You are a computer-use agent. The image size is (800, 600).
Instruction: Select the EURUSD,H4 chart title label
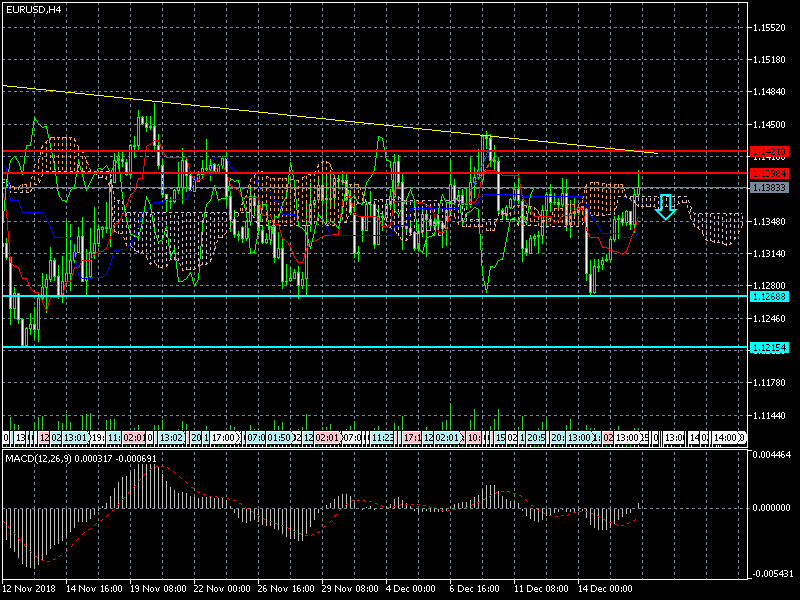point(32,9)
